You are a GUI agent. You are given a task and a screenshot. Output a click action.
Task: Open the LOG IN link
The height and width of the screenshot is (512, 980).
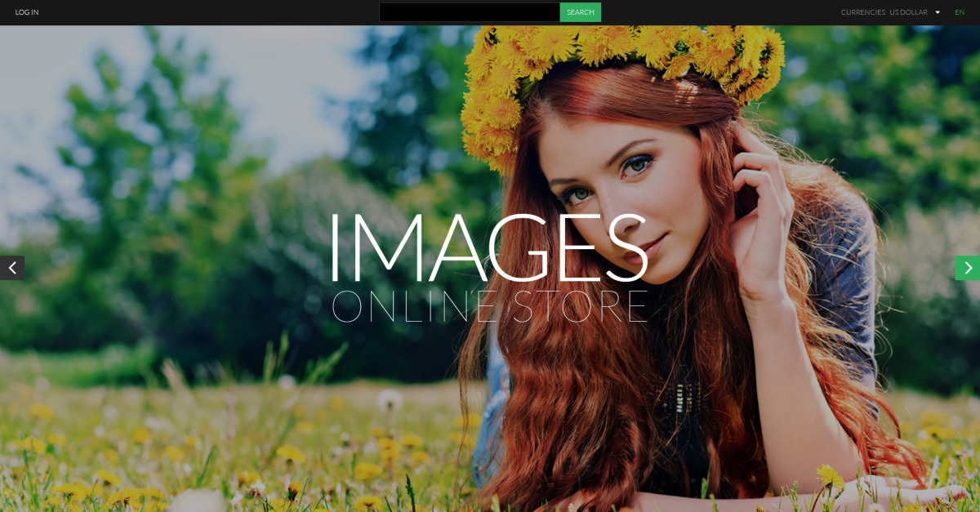[27, 12]
